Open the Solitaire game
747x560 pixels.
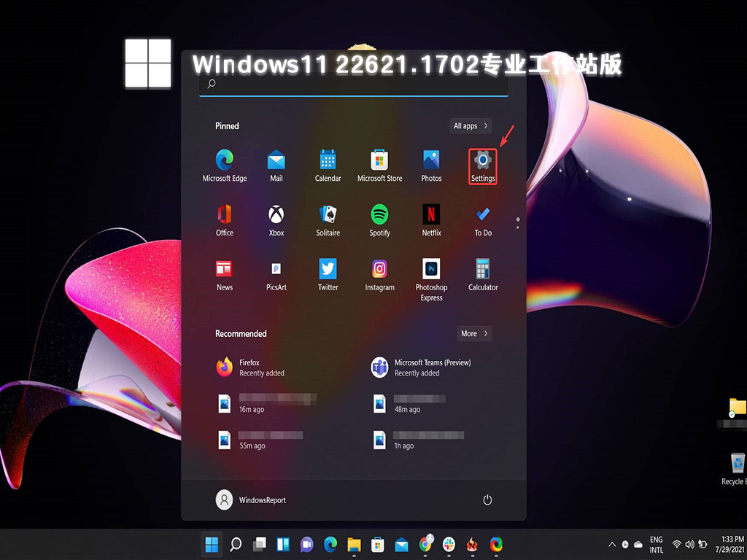coord(328,220)
